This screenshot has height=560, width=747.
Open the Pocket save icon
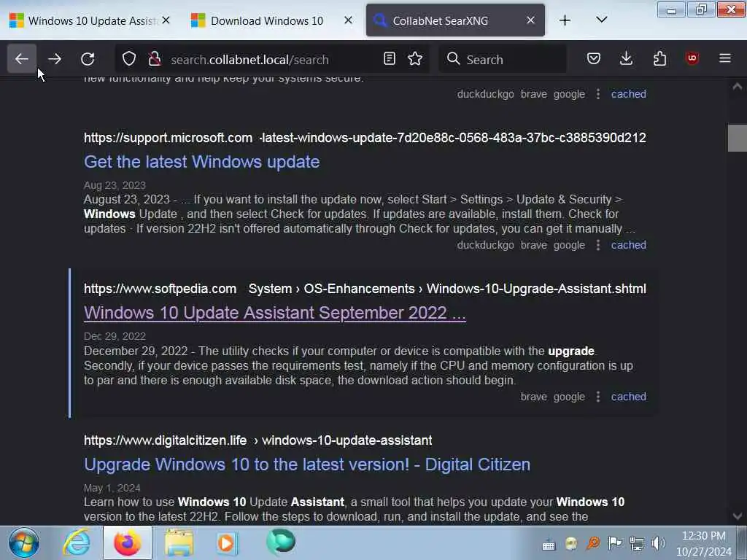coord(594,59)
